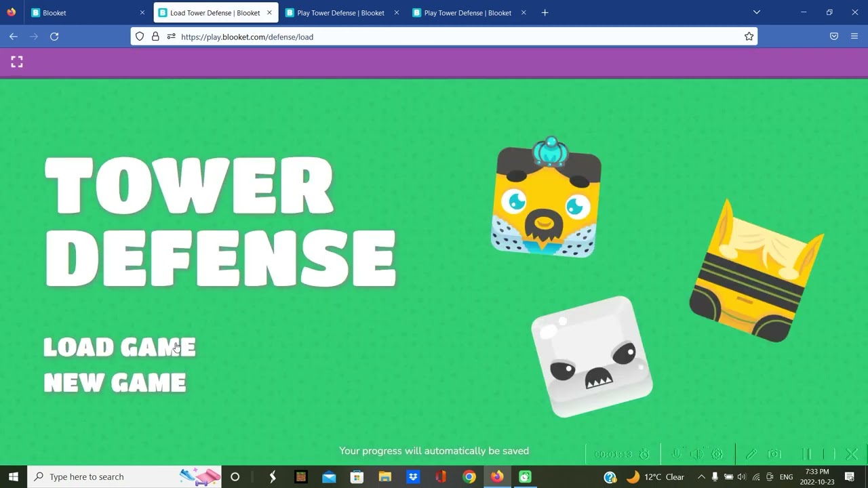Click the URL address field

444,37
